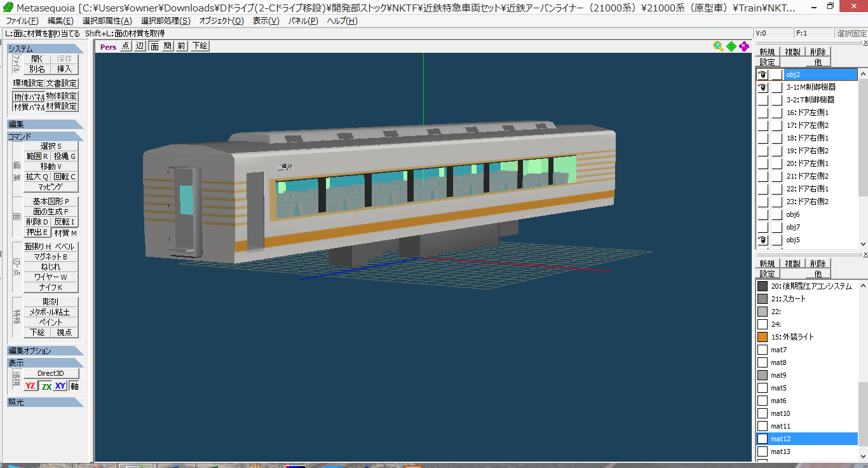Viewport: 868px width, 468px height.
Task: Choose 基本図形 P primitive tool
Action: pyautogui.click(x=51, y=202)
